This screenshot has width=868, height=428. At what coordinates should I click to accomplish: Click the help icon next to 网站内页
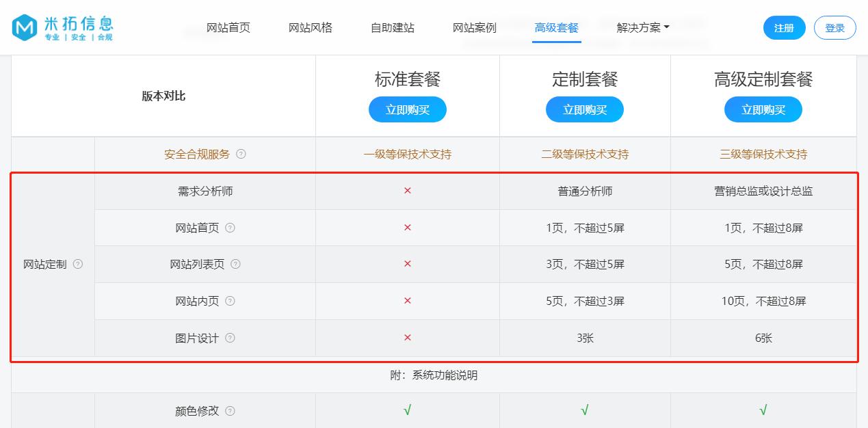tap(231, 301)
